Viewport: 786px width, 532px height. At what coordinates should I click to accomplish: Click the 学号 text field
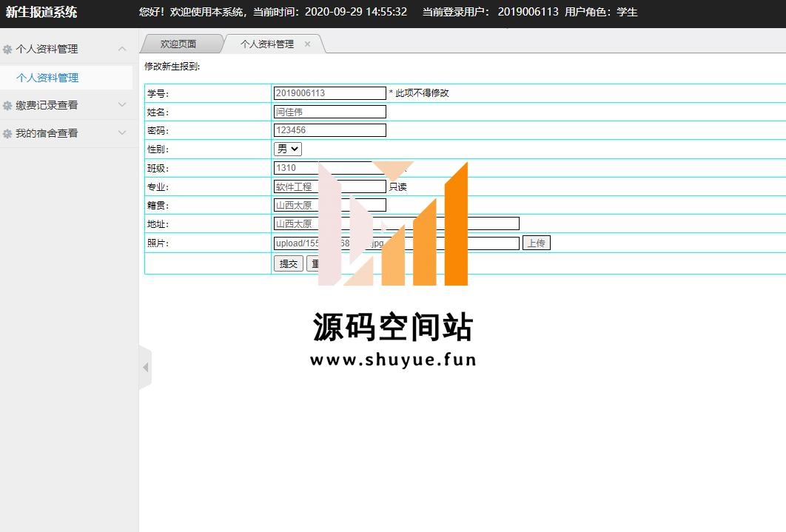(329, 93)
